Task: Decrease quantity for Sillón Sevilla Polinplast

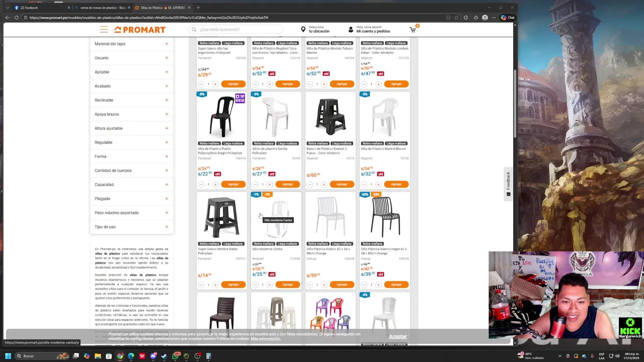Action: coord(255,184)
